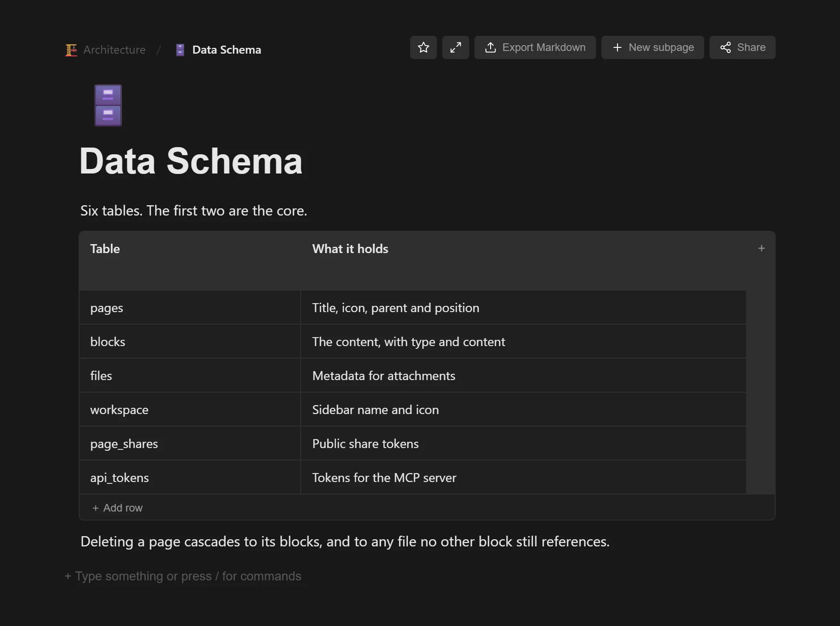The image size is (840, 626).
Task: Click the 'blocks' table cell
Action: 190,342
